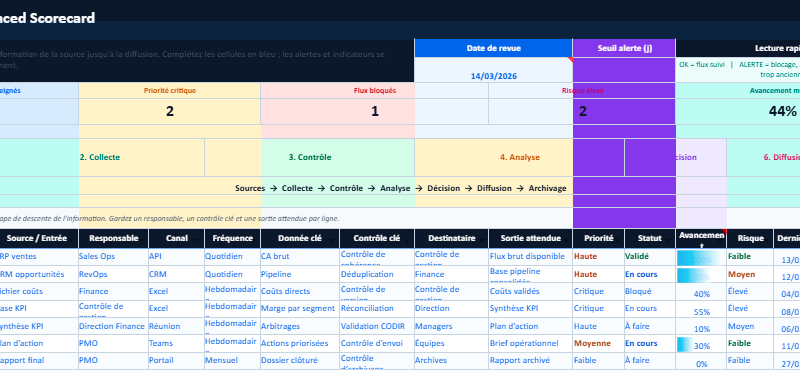This screenshot has width=800, height=370.
Task: Select the Coûts directs cell
Action: click(300, 291)
